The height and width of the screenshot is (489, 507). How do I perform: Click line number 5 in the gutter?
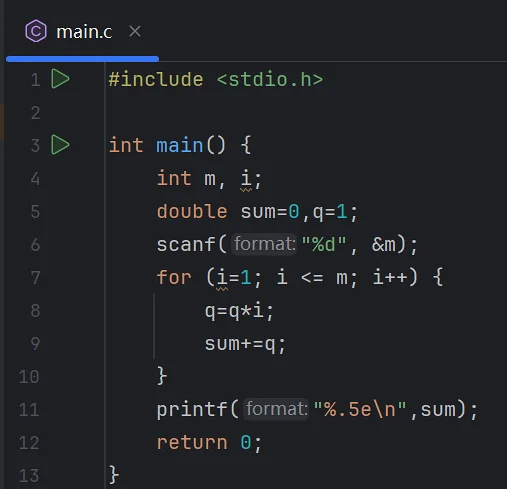coord(35,212)
